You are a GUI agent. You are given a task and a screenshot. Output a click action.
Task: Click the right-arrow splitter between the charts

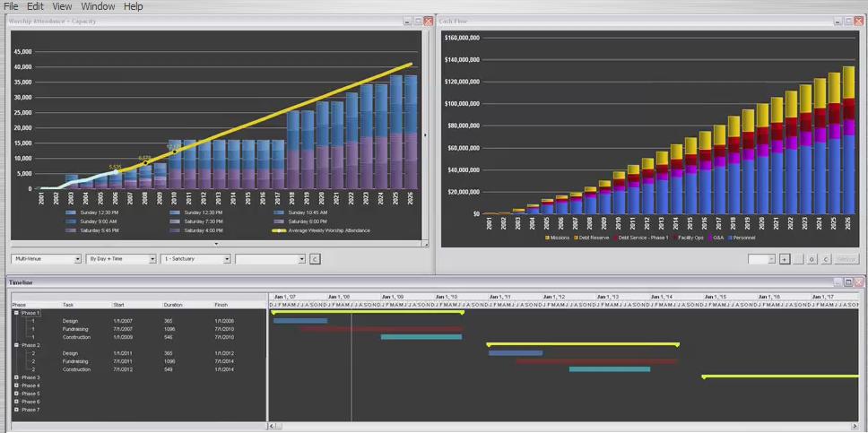pos(426,135)
